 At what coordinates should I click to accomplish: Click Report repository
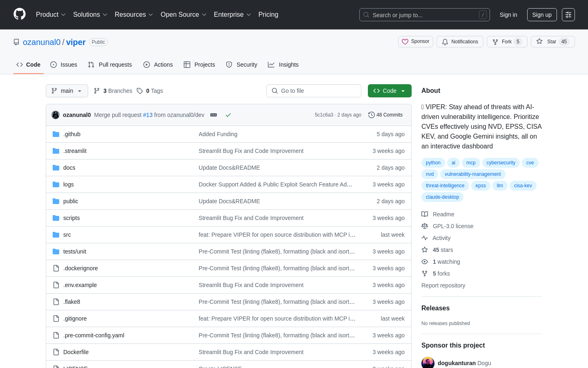coord(443,285)
